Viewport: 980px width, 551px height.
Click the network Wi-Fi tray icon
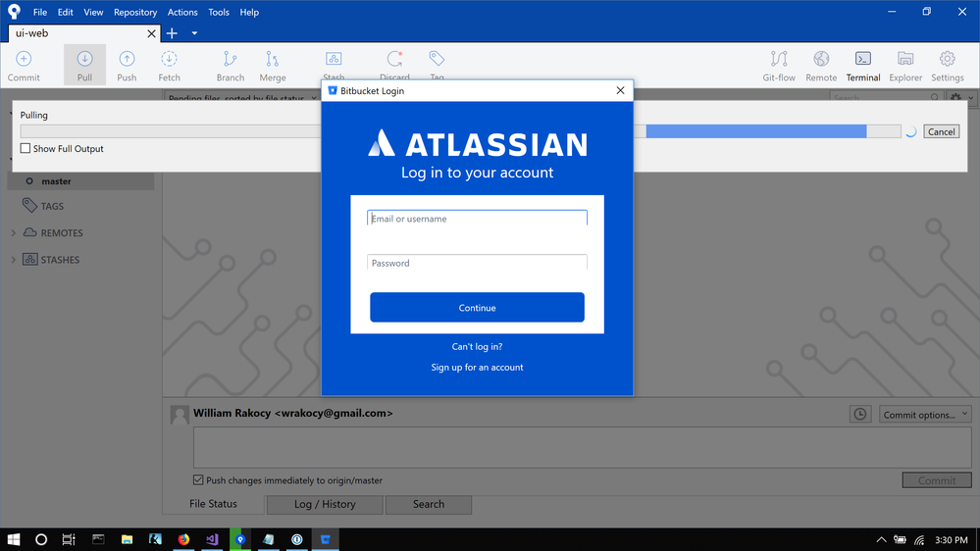(919, 540)
